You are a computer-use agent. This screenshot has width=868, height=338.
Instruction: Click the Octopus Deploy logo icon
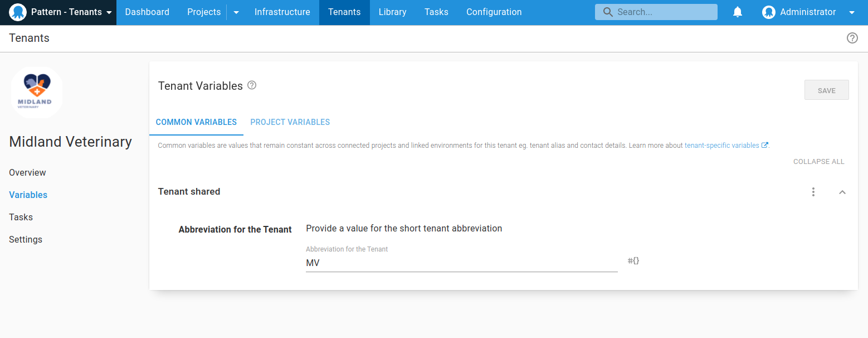[18, 12]
